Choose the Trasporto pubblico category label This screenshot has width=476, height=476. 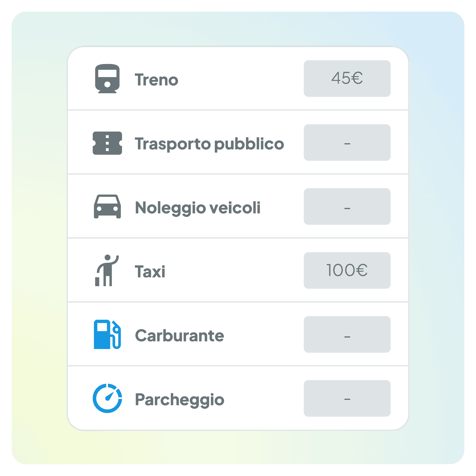click(x=209, y=144)
